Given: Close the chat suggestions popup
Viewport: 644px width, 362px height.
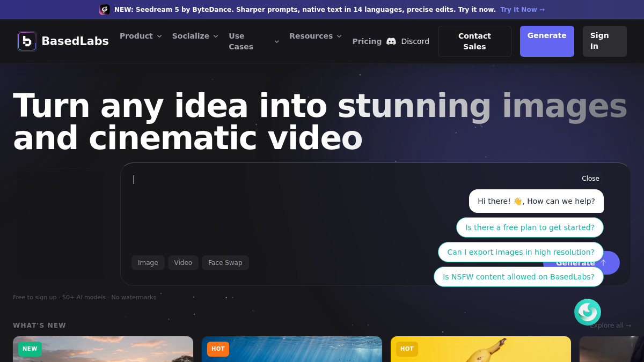Looking at the screenshot, I should click(590, 179).
